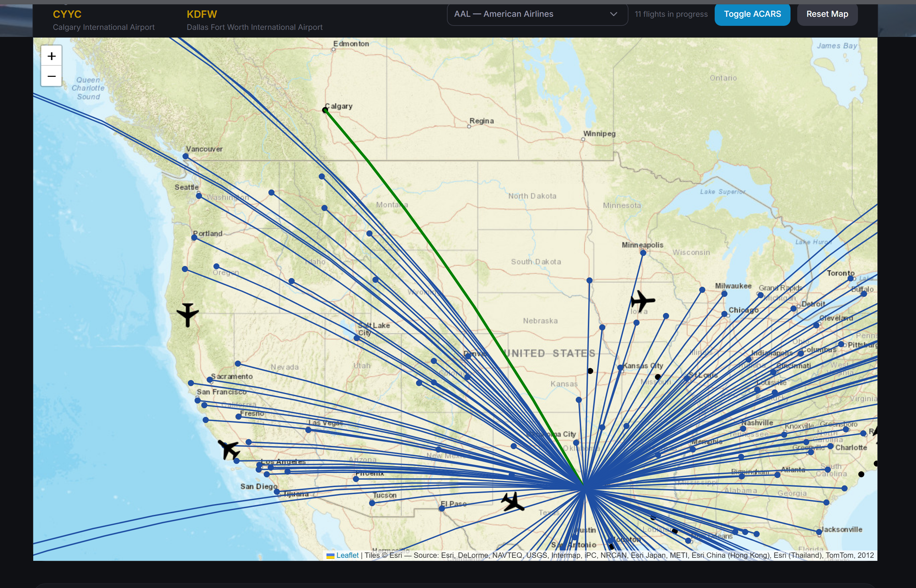Click the chevron arrow in airline selector
916x588 pixels.
tap(613, 14)
